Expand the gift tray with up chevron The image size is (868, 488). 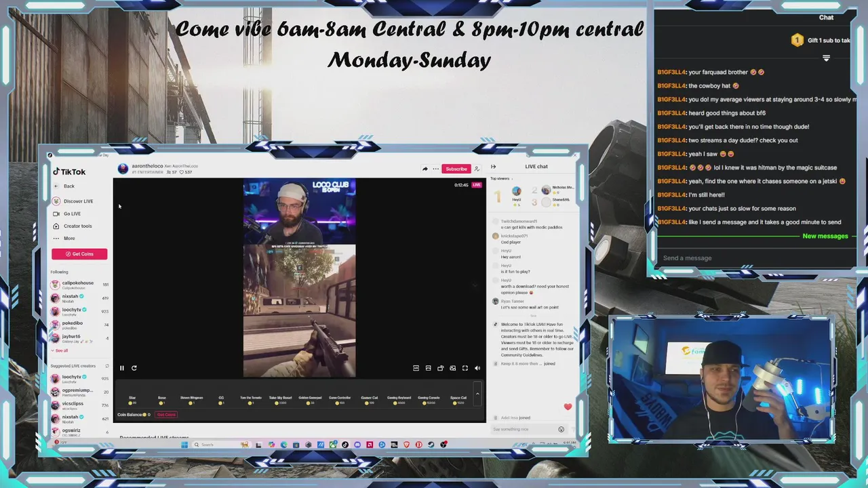477,393
